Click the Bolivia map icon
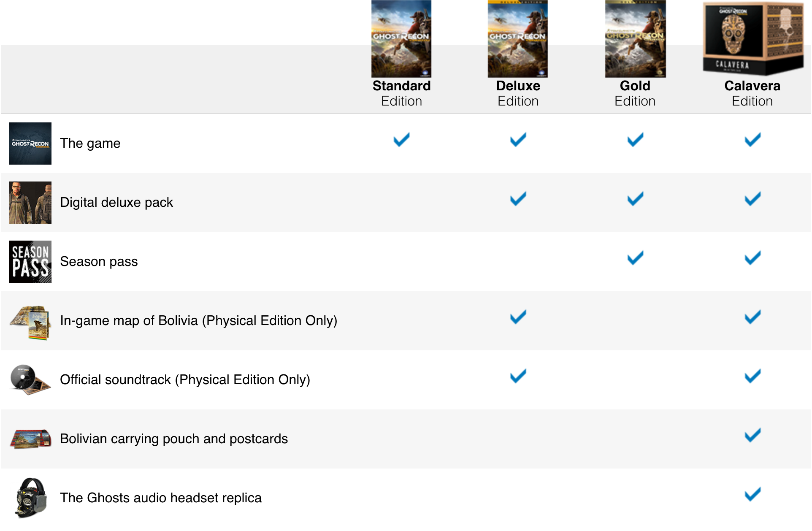 [30, 322]
